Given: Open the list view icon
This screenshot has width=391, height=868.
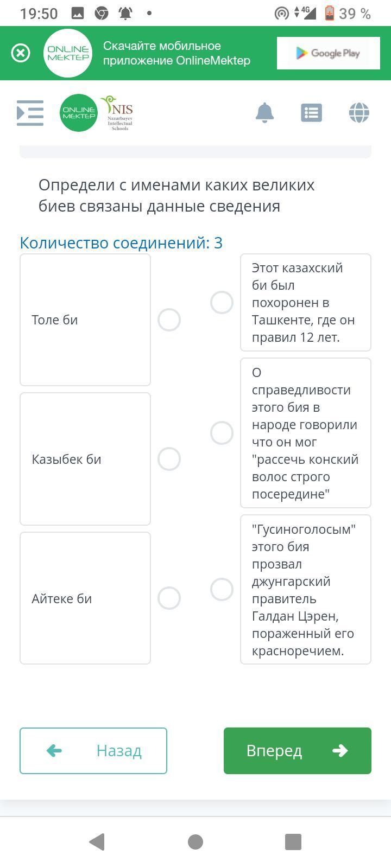Looking at the screenshot, I should pyautogui.click(x=311, y=113).
